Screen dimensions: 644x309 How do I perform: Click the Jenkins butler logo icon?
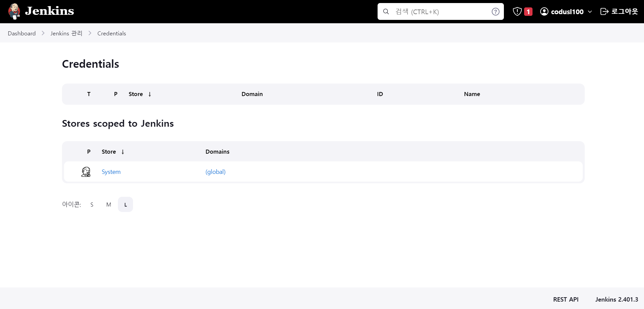[x=14, y=11]
